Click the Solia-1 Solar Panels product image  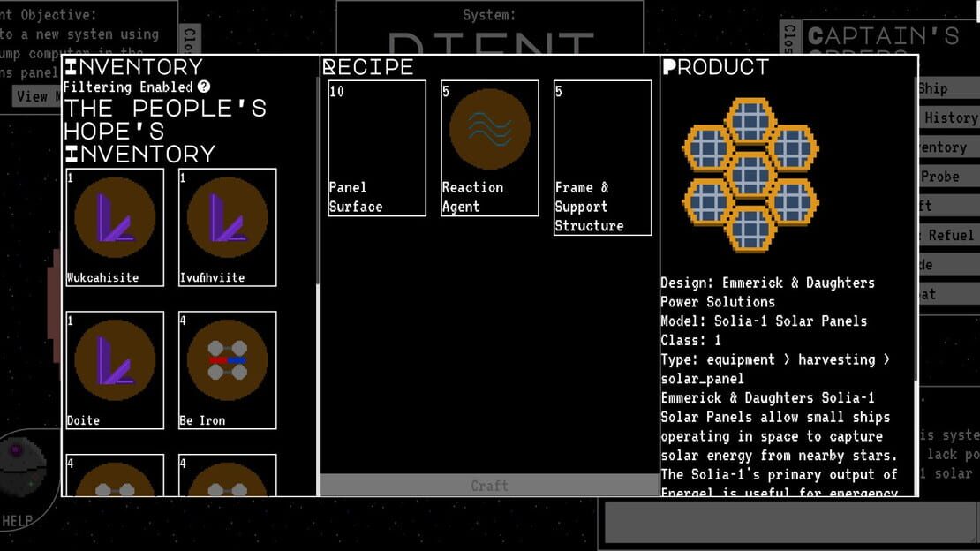(x=750, y=175)
